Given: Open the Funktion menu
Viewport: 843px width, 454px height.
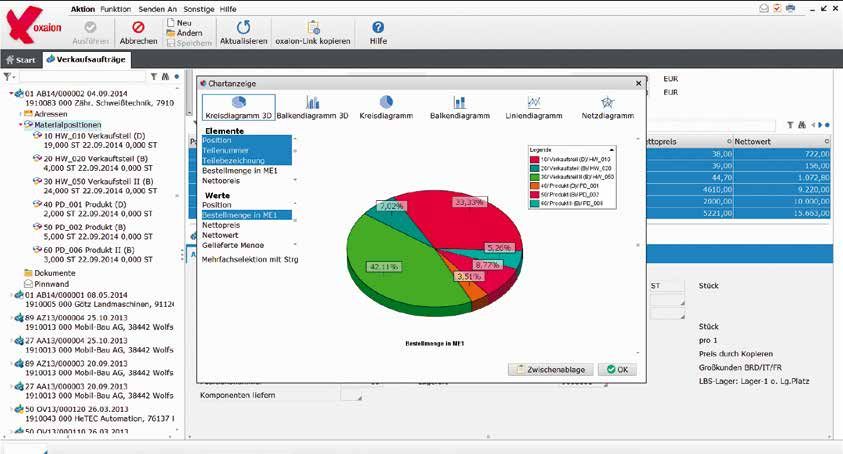Looking at the screenshot, I should click(x=117, y=7).
